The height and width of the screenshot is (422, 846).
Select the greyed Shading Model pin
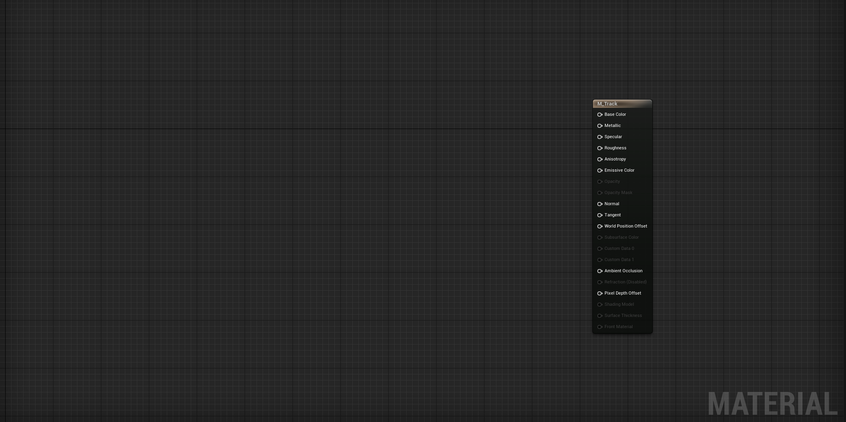pyautogui.click(x=600, y=304)
